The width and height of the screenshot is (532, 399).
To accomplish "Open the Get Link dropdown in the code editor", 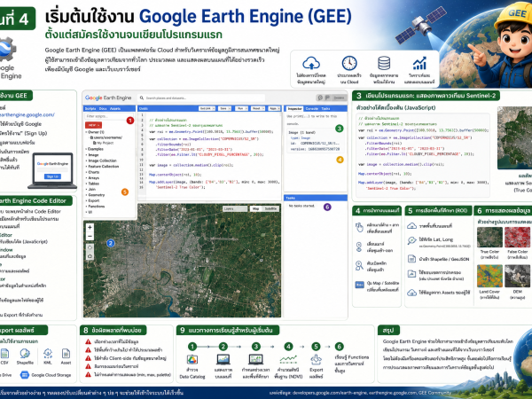I will 207,108.
